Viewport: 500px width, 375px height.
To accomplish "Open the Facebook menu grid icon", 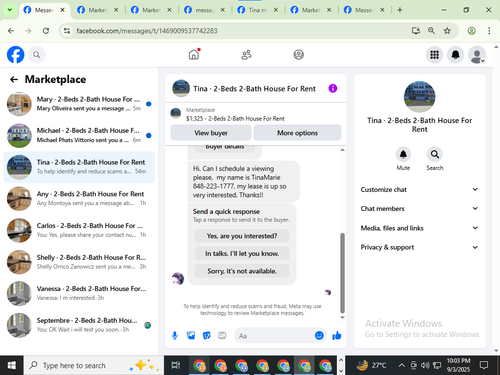I will pyautogui.click(x=434, y=55).
